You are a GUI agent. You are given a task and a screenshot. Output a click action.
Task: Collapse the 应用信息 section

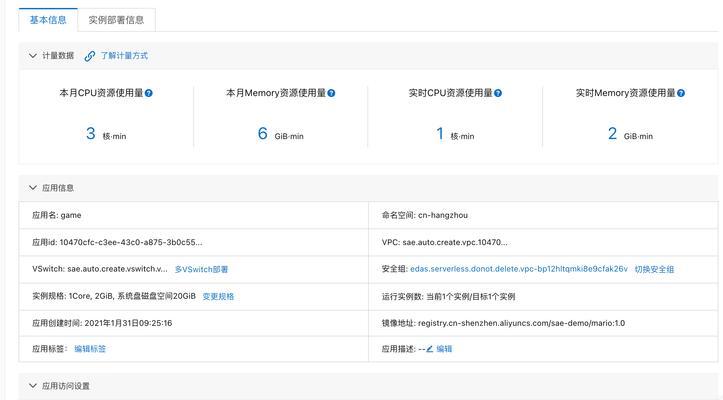33,188
